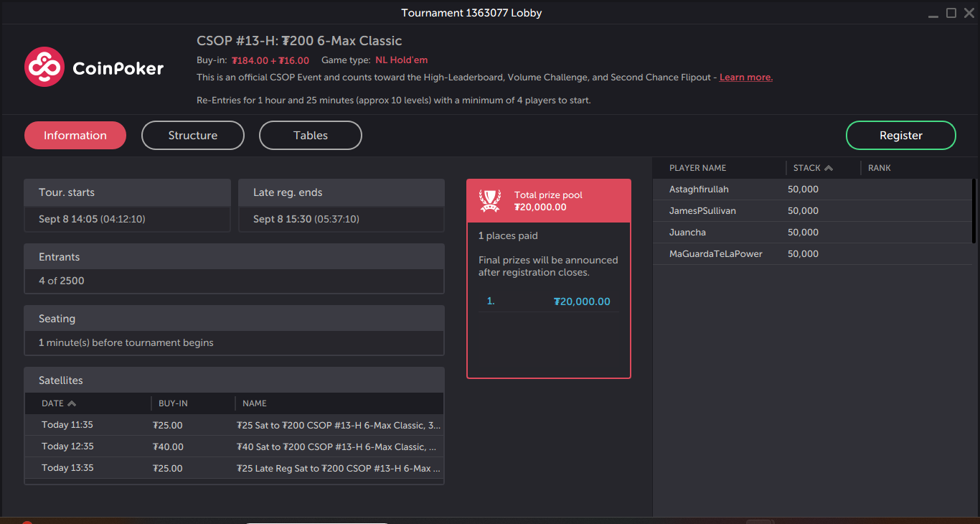Select player JamesPSullivan row
Image resolution: width=980 pixels, height=524 pixels.
(702, 211)
